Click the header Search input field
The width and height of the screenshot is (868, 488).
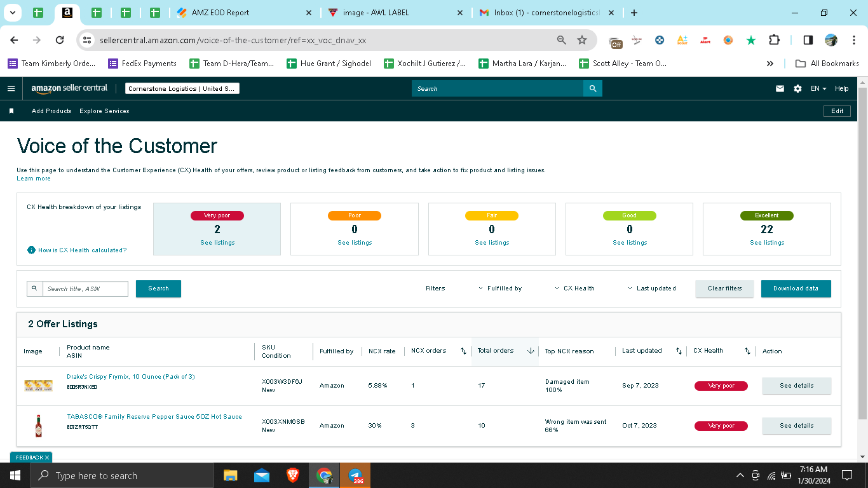498,89
